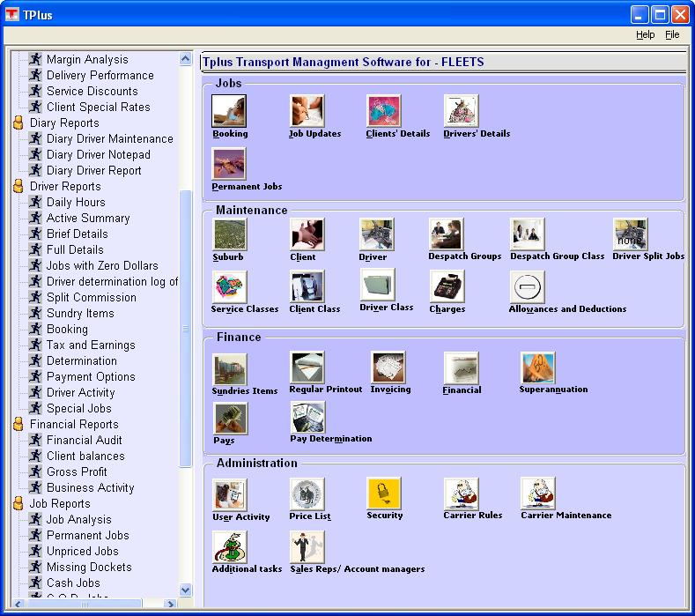Open Clients' Details
Image resolution: width=695 pixels, height=616 pixels.
(384, 111)
